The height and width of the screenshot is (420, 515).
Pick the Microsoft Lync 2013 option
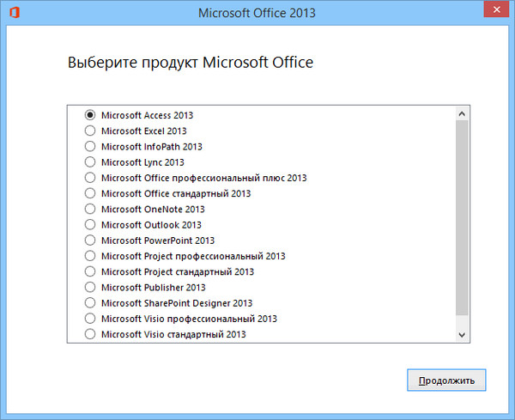coord(90,161)
